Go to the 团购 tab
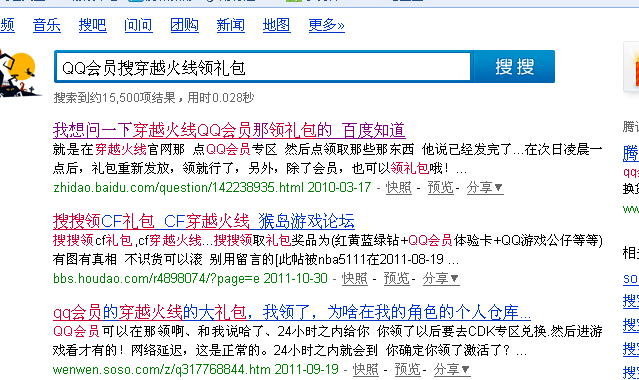This screenshot has height=380, width=639. [x=185, y=25]
